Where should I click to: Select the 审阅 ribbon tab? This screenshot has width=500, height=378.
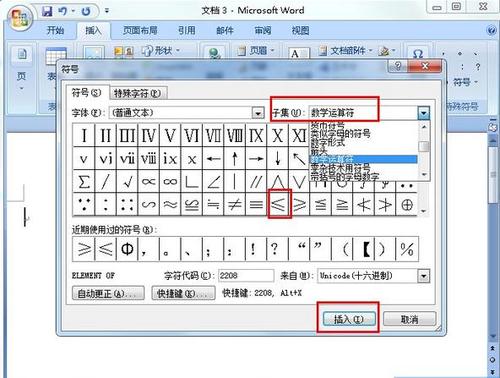tap(263, 30)
